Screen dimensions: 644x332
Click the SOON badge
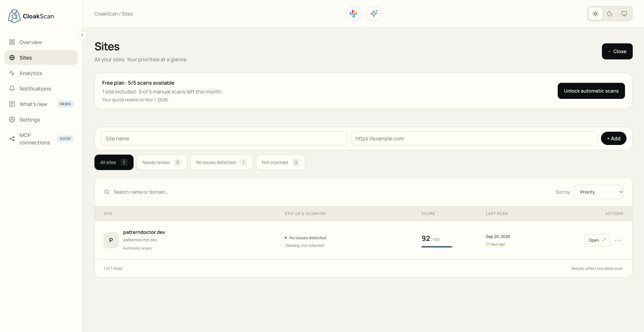tap(65, 139)
